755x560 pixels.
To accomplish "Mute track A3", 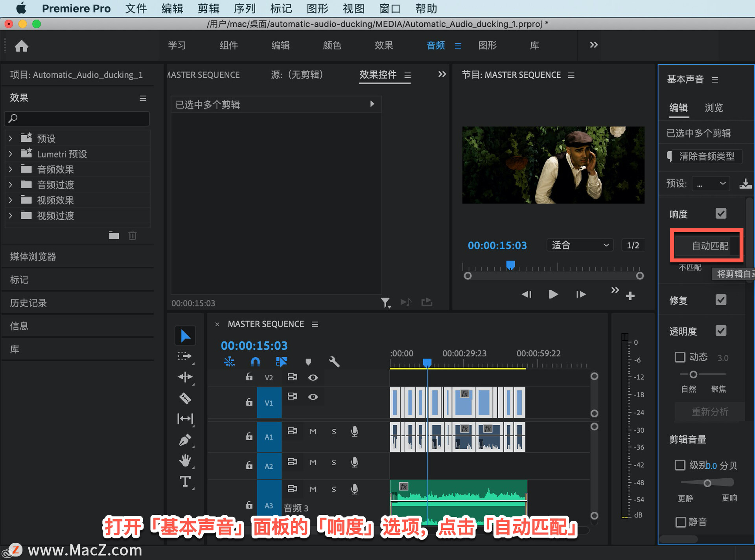I will pyautogui.click(x=313, y=489).
